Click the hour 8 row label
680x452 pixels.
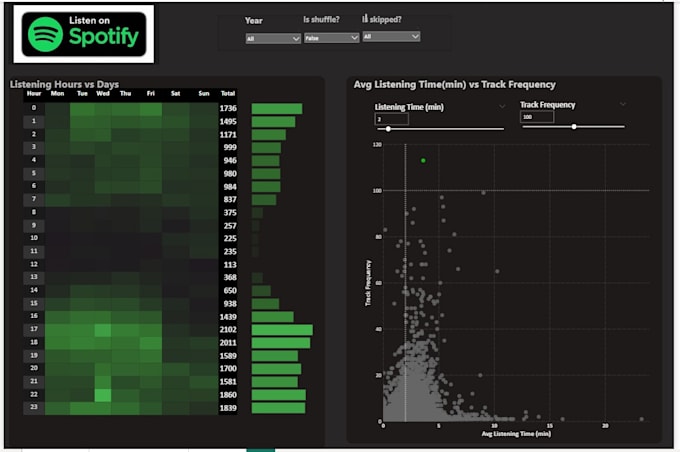(x=34, y=212)
